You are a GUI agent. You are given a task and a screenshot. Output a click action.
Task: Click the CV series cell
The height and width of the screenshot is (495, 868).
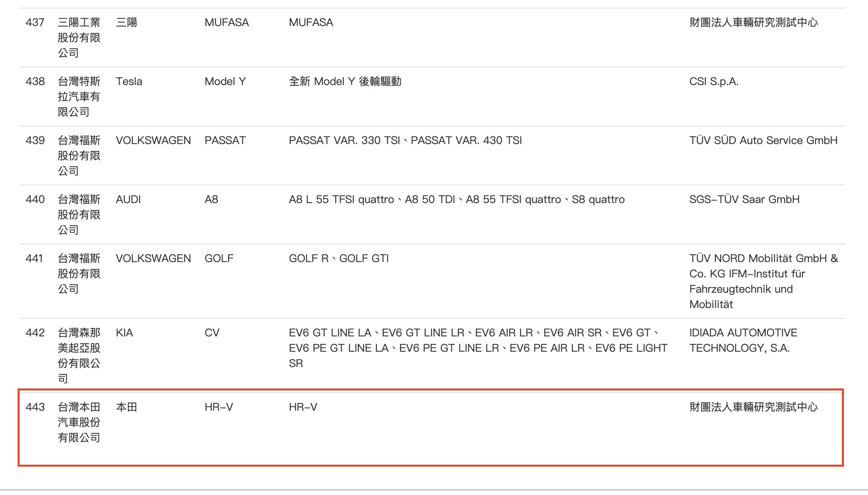point(212,333)
